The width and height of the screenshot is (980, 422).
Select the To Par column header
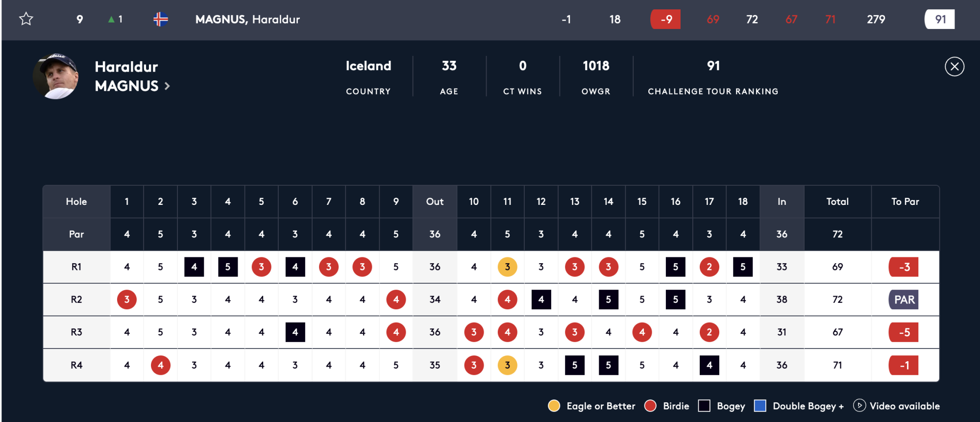[x=905, y=201]
